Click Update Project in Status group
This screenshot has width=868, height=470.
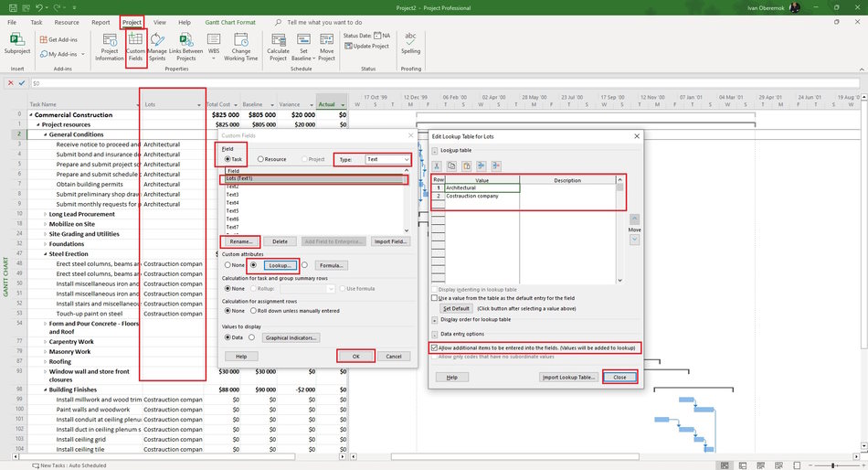(x=366, y=46)
